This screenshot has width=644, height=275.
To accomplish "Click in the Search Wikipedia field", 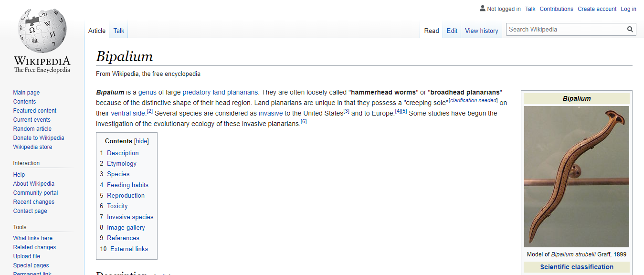I will point(565,30).
